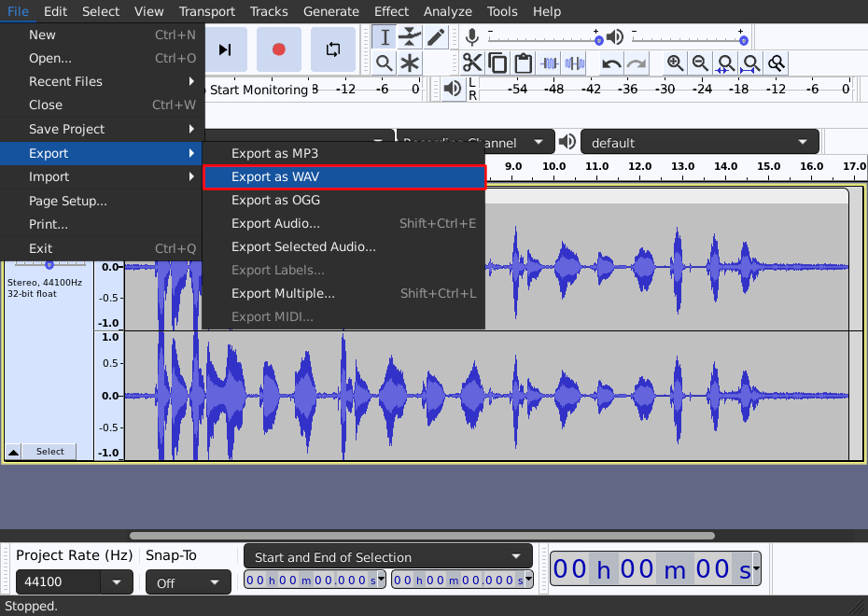
Task: Open the 'default' playback device dropdown
Action: point(700,142)
